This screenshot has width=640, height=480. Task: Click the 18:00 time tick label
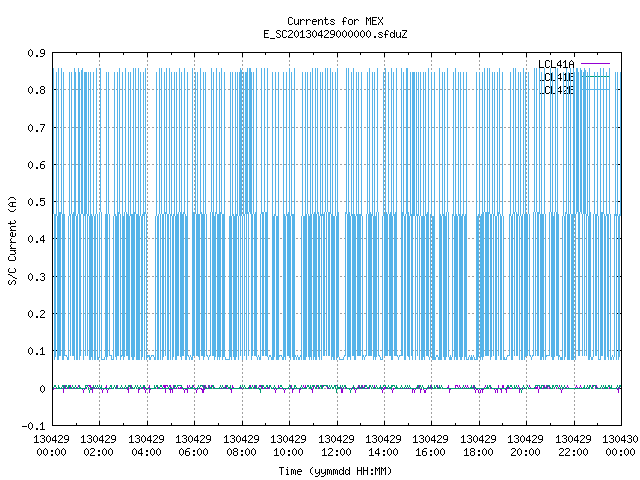click(478, 452)
